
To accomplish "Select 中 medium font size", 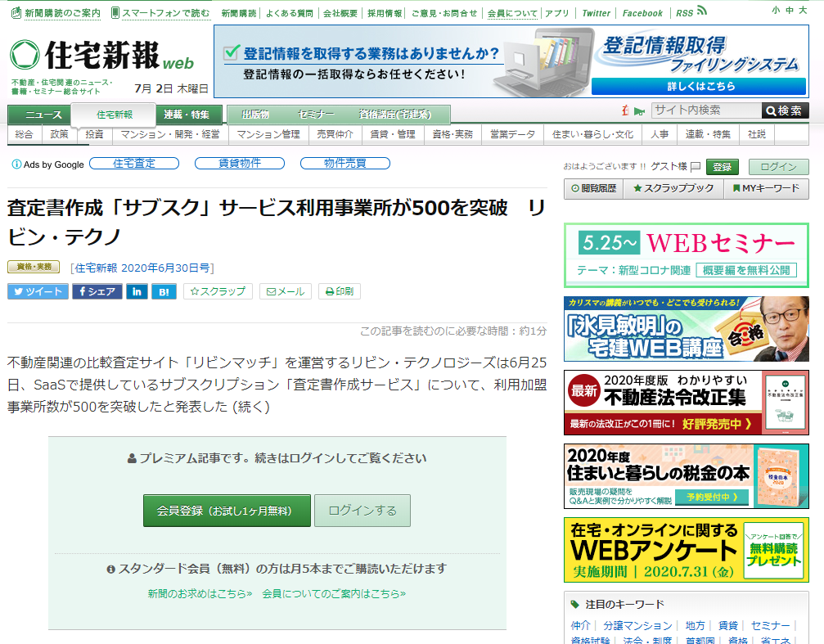I will (x=789, y=10).
